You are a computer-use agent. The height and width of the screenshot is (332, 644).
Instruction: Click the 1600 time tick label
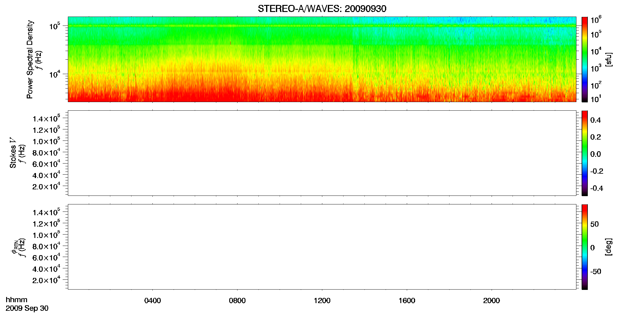pos(407,301)
